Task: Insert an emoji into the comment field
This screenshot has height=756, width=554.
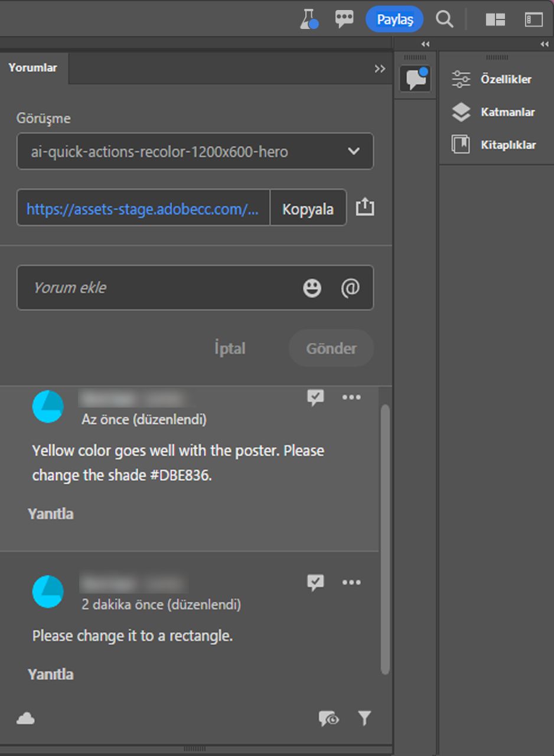Action: pos(312,288)
